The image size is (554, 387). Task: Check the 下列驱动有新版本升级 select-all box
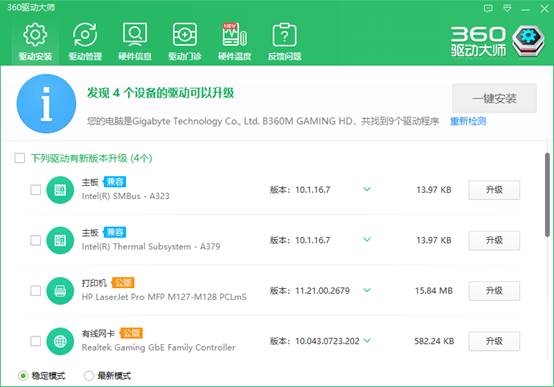20,158
